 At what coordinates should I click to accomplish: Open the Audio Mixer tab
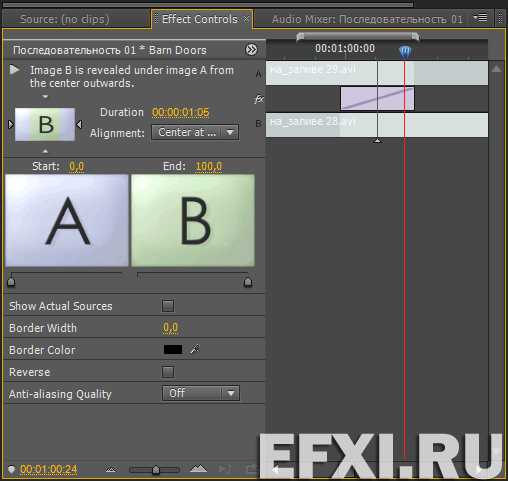click(367, 19)
